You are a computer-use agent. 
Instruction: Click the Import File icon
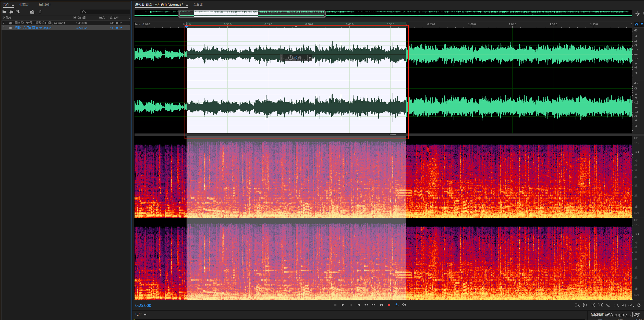[11, 12]
